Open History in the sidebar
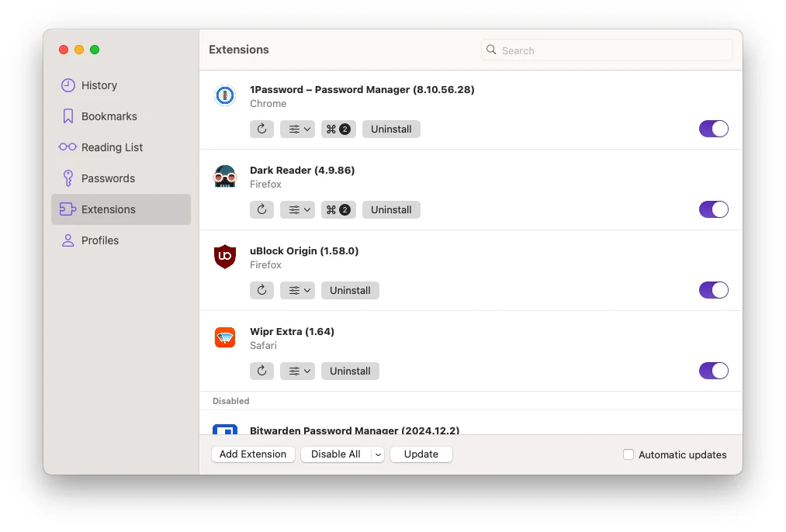The height and width of the screenshot is (532, 786). 99,85
